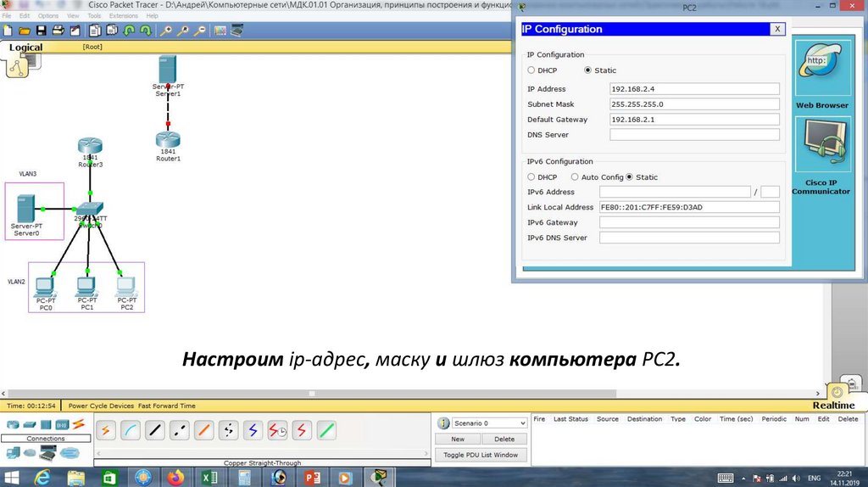Open the Extensions menu
This screenshot has width=868, height=487.
pos(124,16)
